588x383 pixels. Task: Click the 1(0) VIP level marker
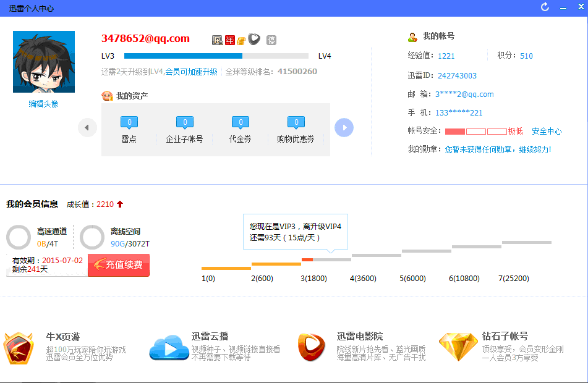pos(208,279)
